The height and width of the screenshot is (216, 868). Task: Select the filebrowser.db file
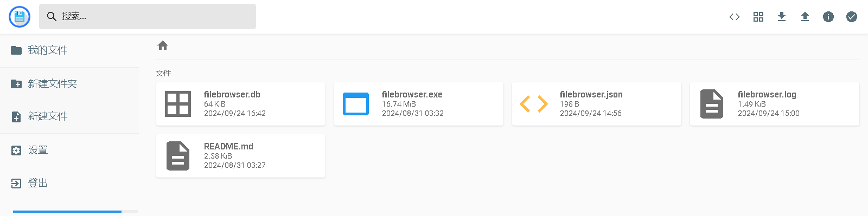pyautogui.click(x=241, y=104)
